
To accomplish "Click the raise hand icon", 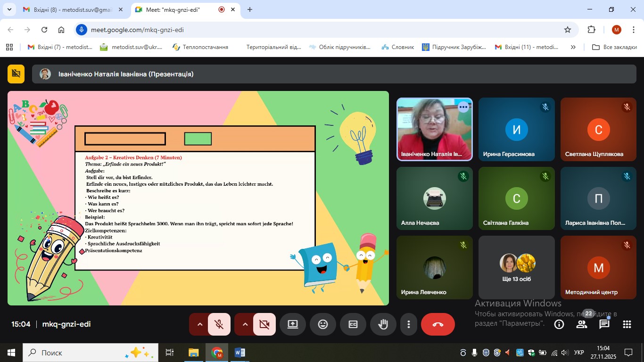I will click(x=383, y=324).
